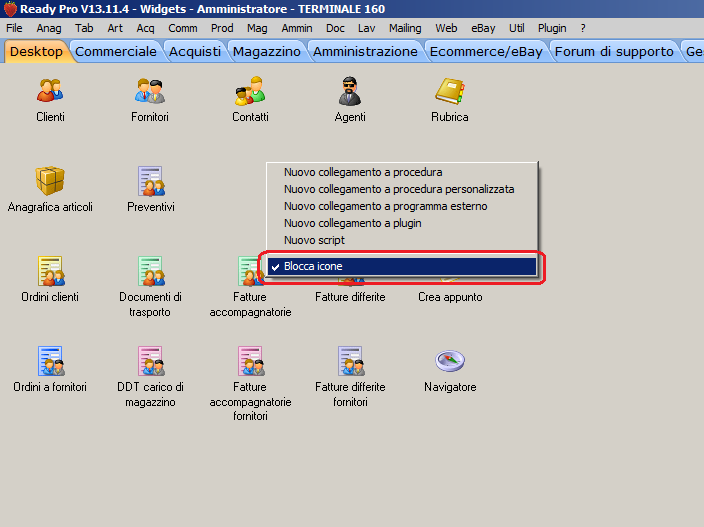This screenshot has width=704, height=527.
Task: Open the Mailing menu
Action: tap(405, 28)
